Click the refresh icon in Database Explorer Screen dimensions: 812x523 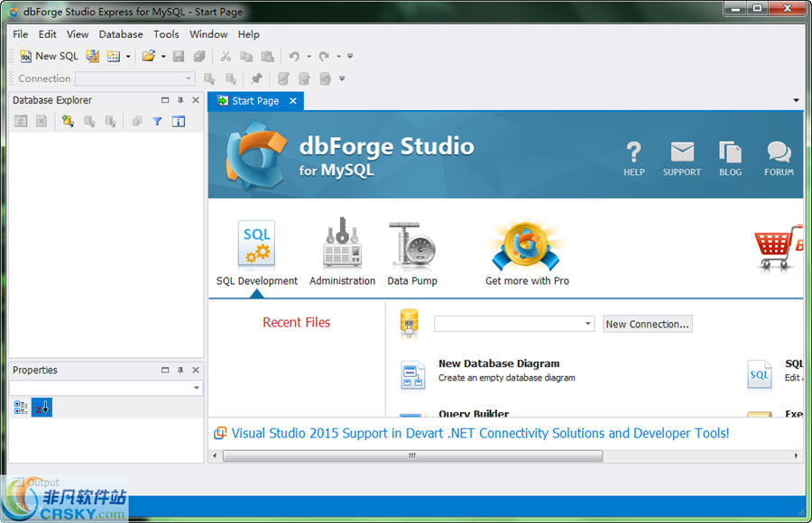[x=21, y=121]
